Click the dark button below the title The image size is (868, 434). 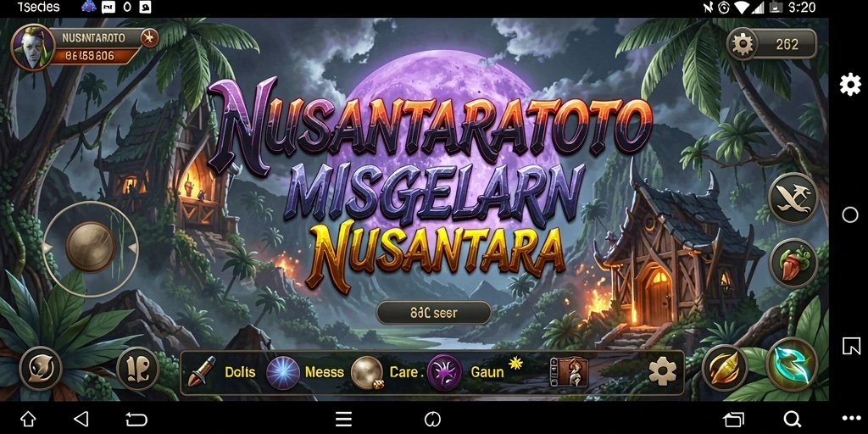click(433, 313)
